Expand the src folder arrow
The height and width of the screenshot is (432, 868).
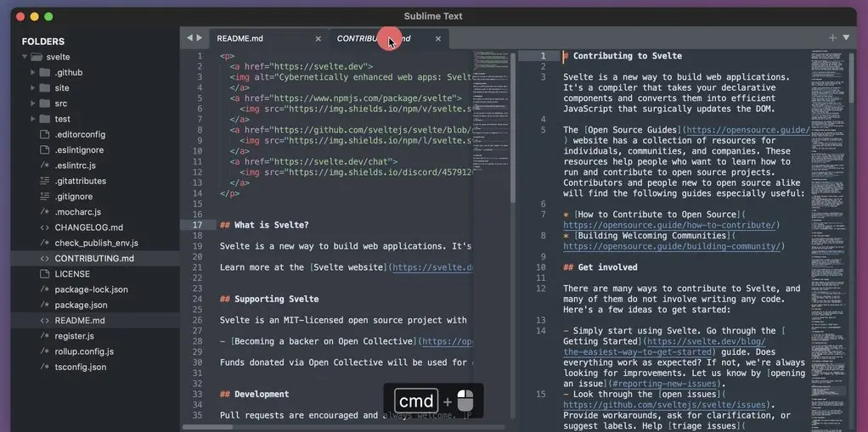pyautogui.click(x=32, y=103)
